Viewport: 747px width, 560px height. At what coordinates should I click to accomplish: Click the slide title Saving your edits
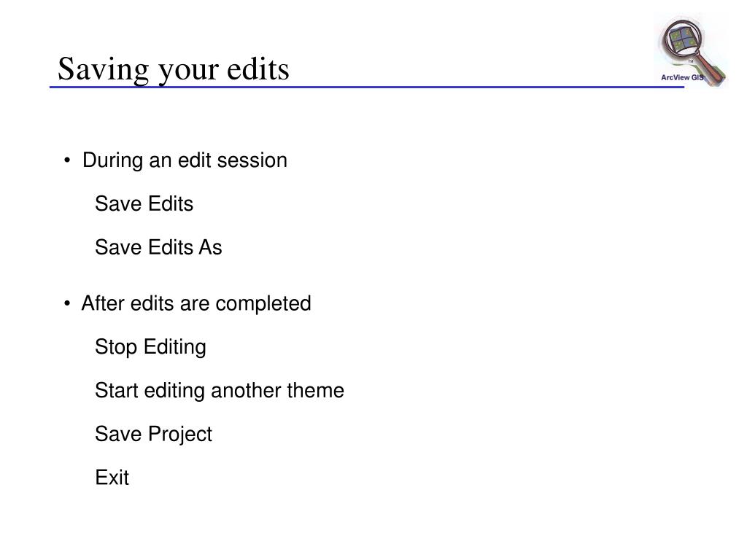[x=174, y=69]
